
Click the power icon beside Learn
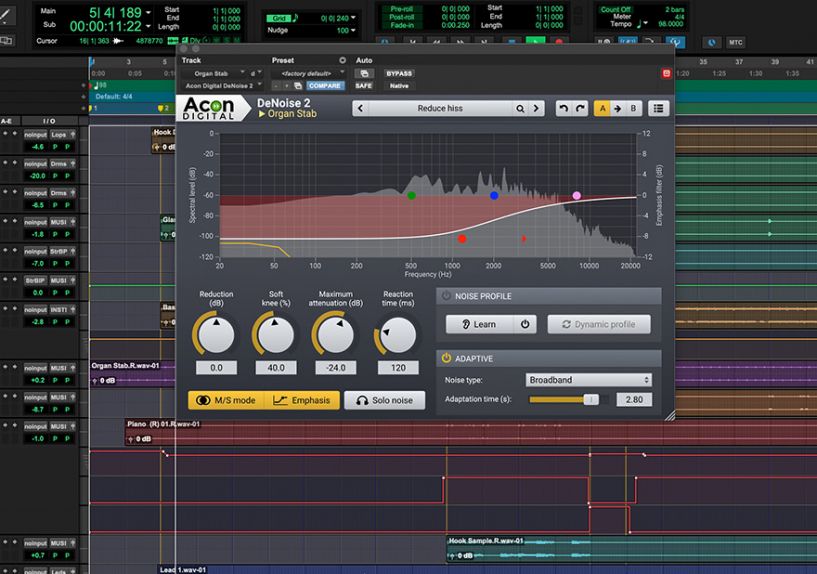(x=524, y=324)
